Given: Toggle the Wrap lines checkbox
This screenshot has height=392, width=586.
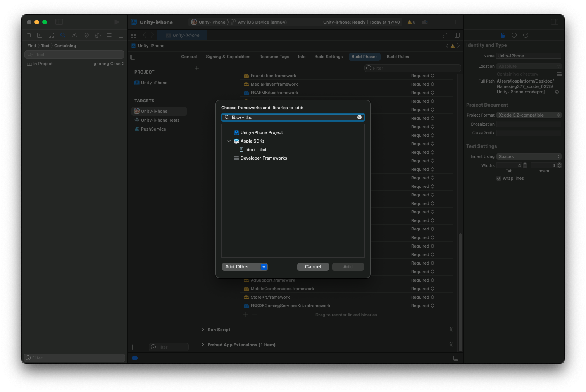Looking at the screenshot, I should [499, 178].
